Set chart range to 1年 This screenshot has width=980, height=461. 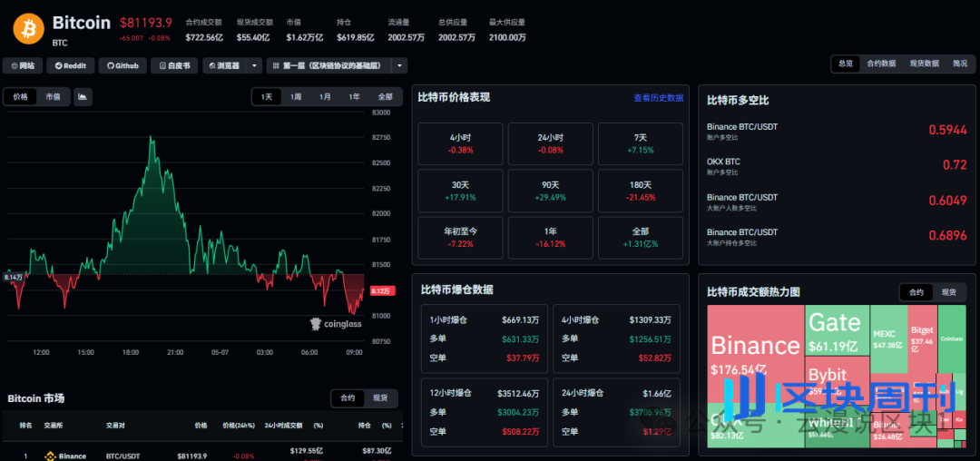click(355, 97)
